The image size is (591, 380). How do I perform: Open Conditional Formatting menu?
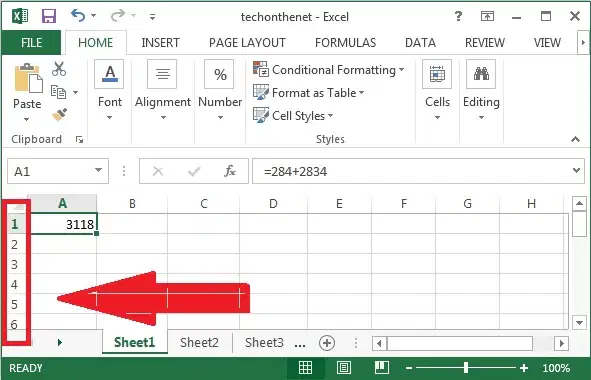pos(329,70)
